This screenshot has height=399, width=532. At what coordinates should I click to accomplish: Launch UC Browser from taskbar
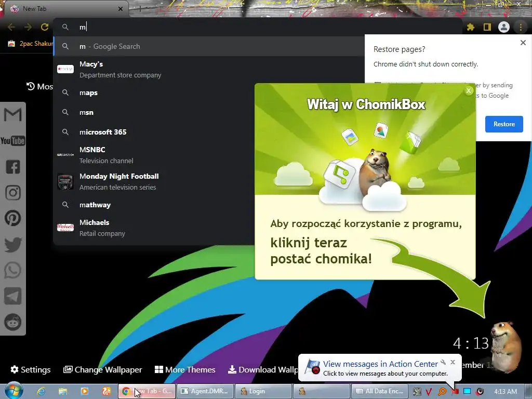tap(106, 391)
